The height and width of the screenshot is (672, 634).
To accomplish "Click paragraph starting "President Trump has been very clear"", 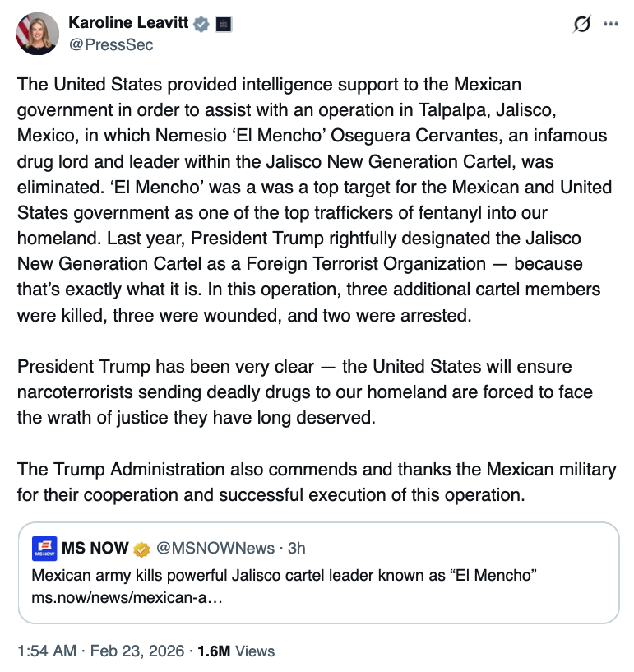I will point(304,391).
